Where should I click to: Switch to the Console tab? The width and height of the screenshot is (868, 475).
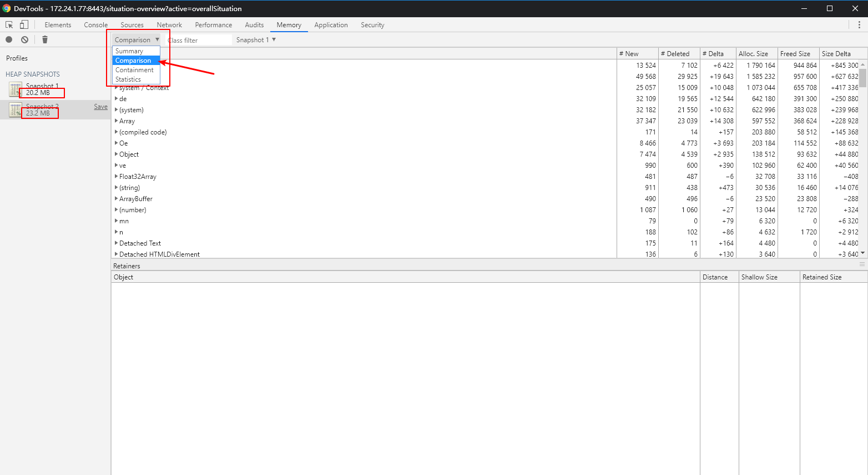pyautogui.click(x=95, y=25)
